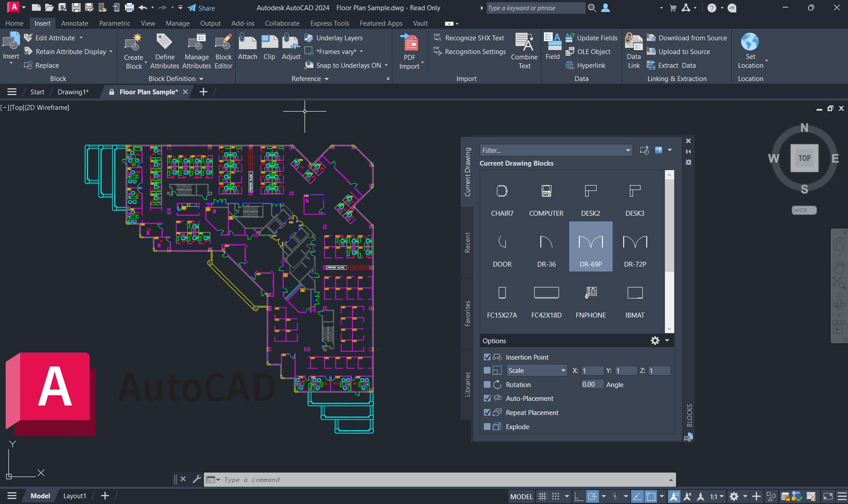Switch to the Annotate ribbon tab
The image size is (848, 504).
[x=74, y=23]
